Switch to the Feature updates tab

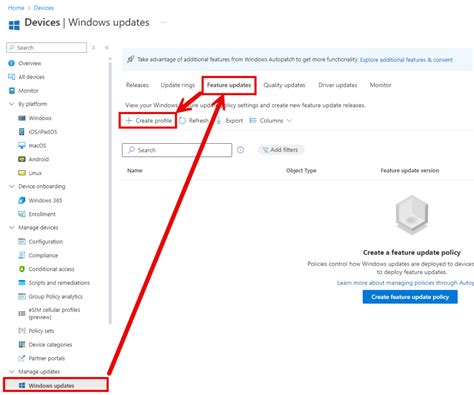[229, 85]
